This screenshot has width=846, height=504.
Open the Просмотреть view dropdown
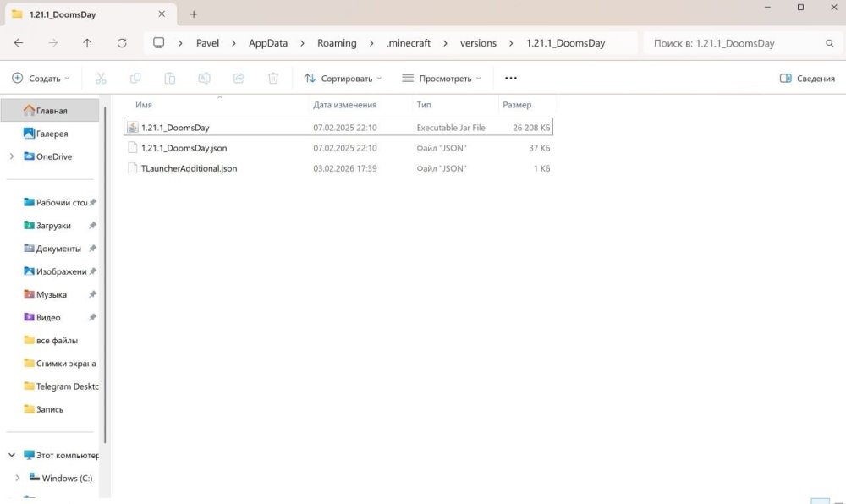pyautogui.click(x=442, y=78)
